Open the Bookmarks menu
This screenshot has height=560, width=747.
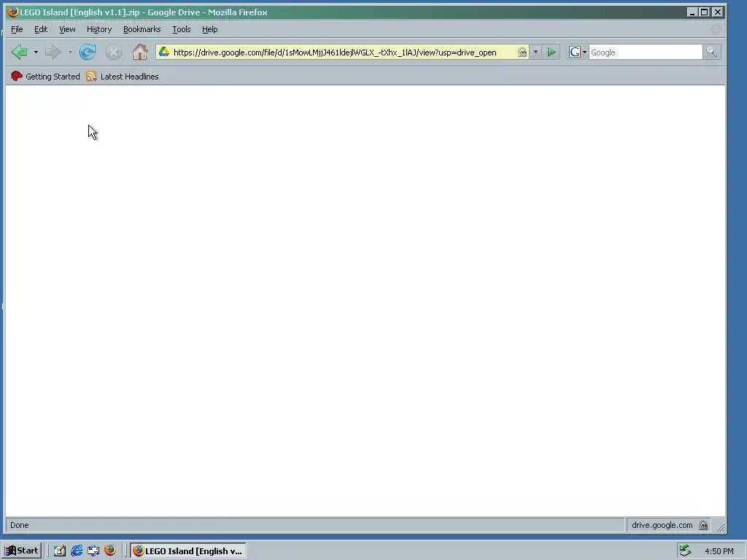click(x=142, y=29)
